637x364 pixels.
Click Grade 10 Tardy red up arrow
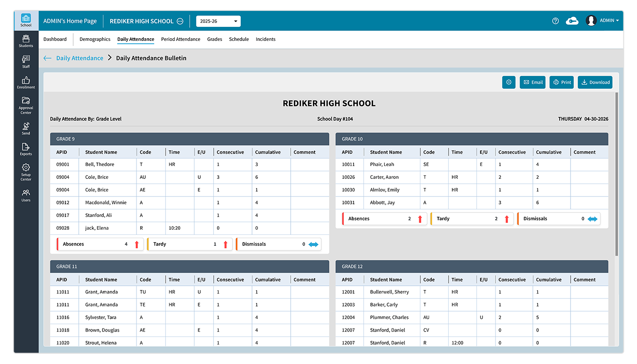tap(506, 219)
